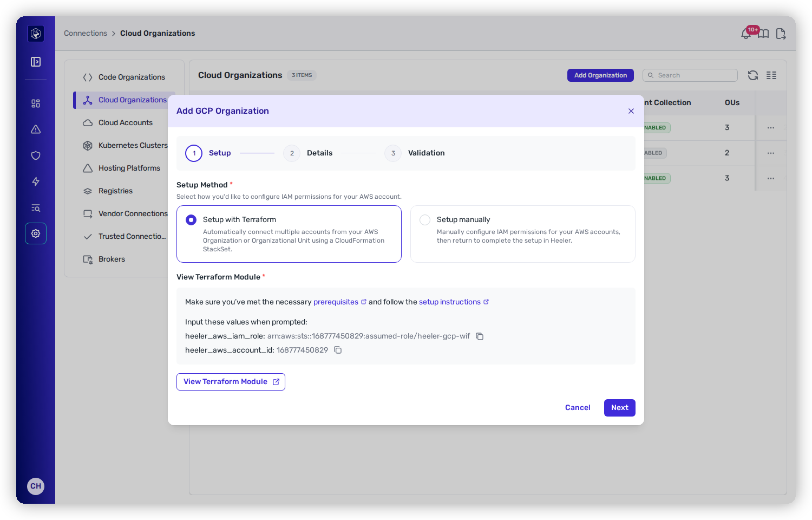Open Trusted Connections in side menu
The image size is (812, 520).
(x=124, y=236)
